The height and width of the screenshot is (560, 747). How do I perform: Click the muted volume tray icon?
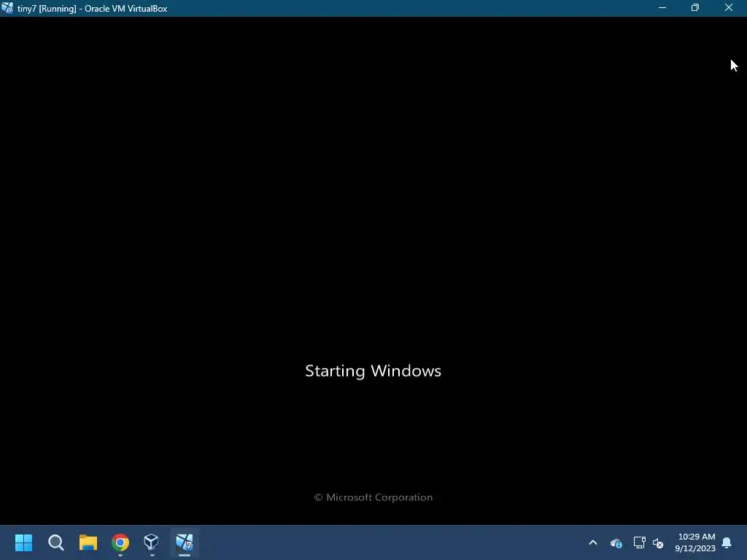pos(658,542)
